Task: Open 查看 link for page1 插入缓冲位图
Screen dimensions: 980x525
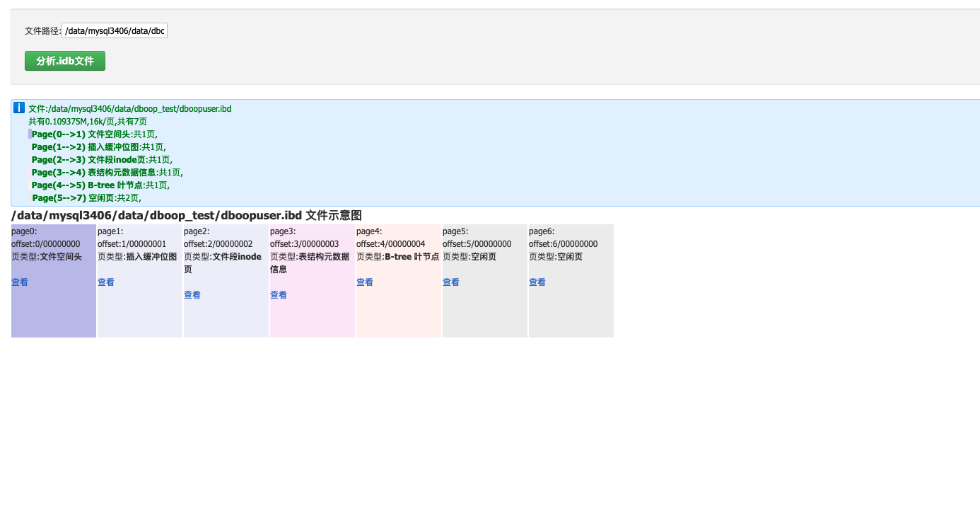Action: coord(106,282)
